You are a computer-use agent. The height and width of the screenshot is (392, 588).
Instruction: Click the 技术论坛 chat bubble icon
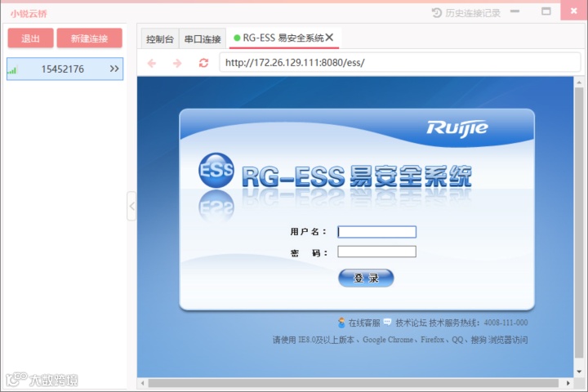pyautogui.click(x=387, y=322)
